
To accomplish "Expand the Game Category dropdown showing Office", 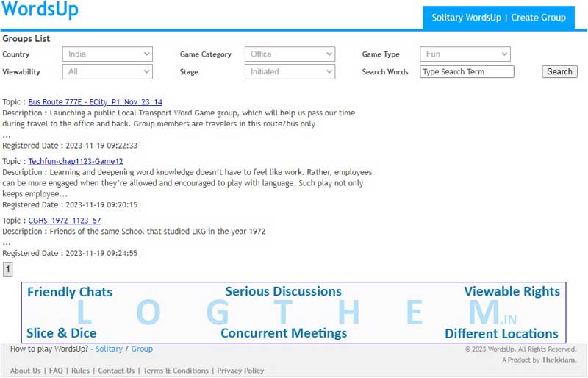I will point(290,54).
